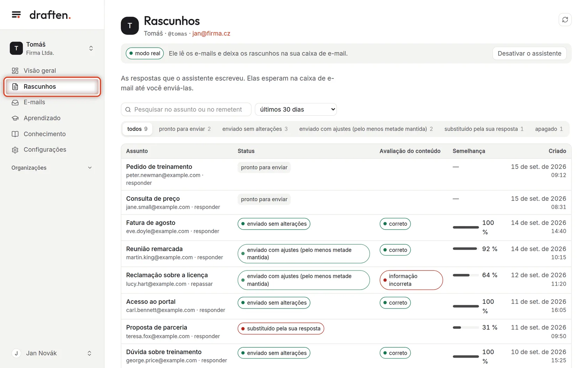The height and width of the screenshot is (368, 588).
Task: Click the Criado column header
Action: [x=557, y=151]
